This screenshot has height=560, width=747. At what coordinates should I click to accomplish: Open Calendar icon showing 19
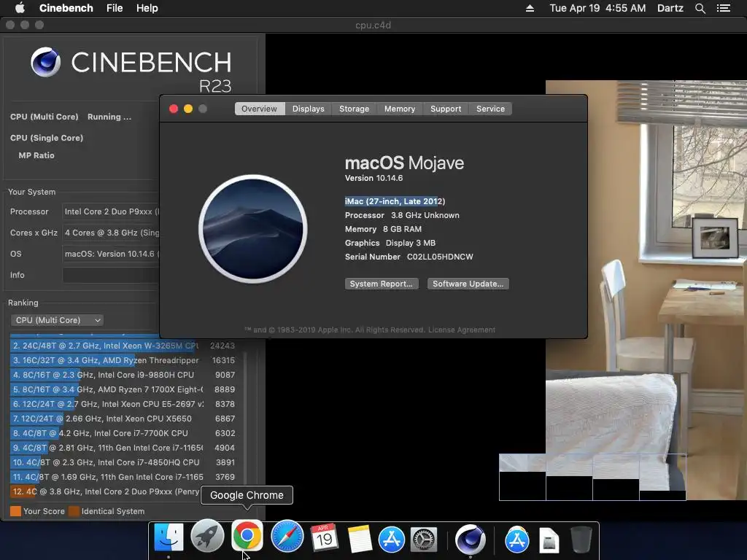click(325, 537)
